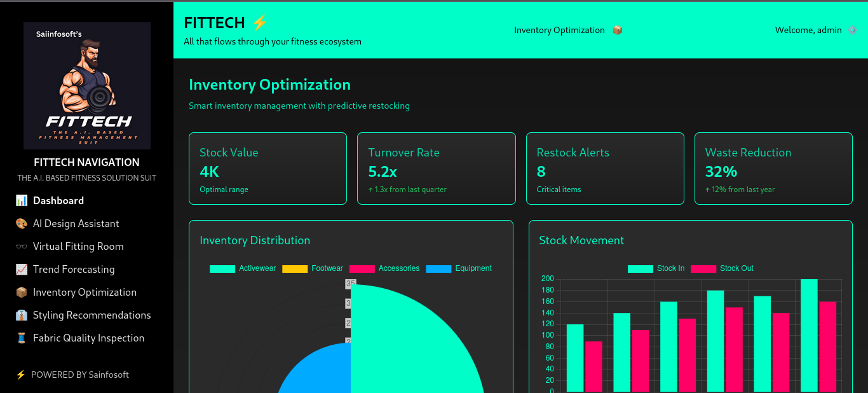Click the AI Design Assistant palette icon
868x393 pixels.
pos(22,224)
